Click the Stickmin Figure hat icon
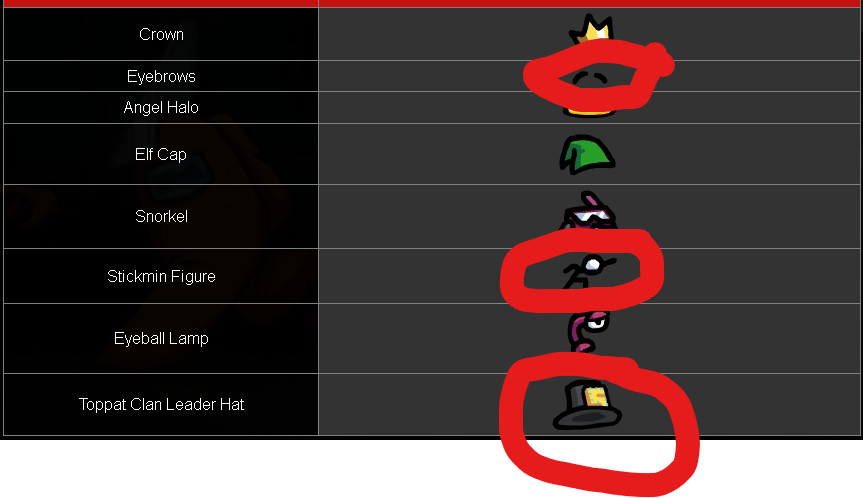 click(588, 271)
